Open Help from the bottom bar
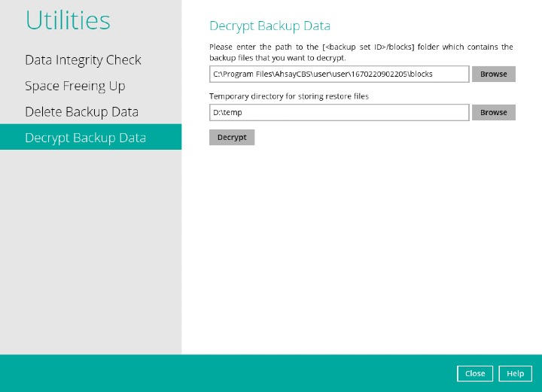The image size is (542, 392). point(515,373)
